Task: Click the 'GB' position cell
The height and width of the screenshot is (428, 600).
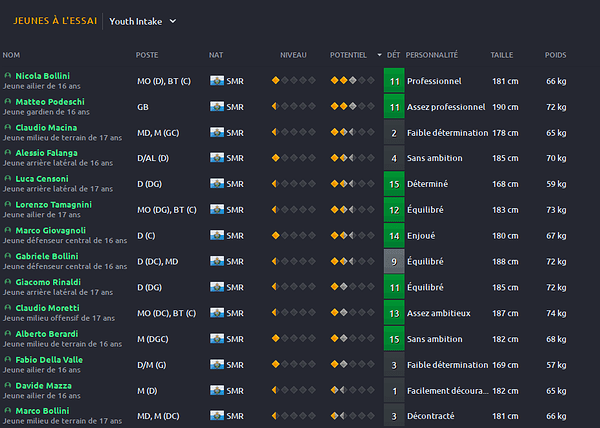Action: [143, 107]
